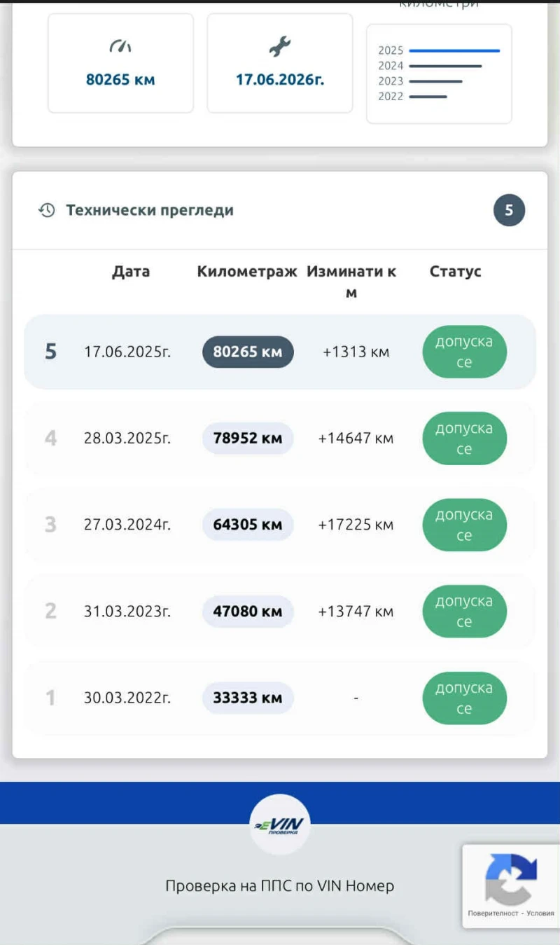This screenshot has width=560, height=945.
Task: Click the 80265 км mileage badge
Action: [248, 352]
